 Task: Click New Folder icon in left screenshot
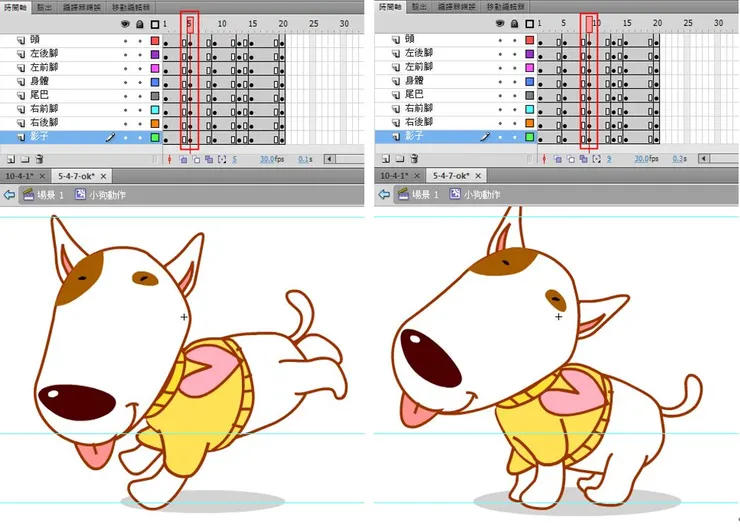point(25,159)
